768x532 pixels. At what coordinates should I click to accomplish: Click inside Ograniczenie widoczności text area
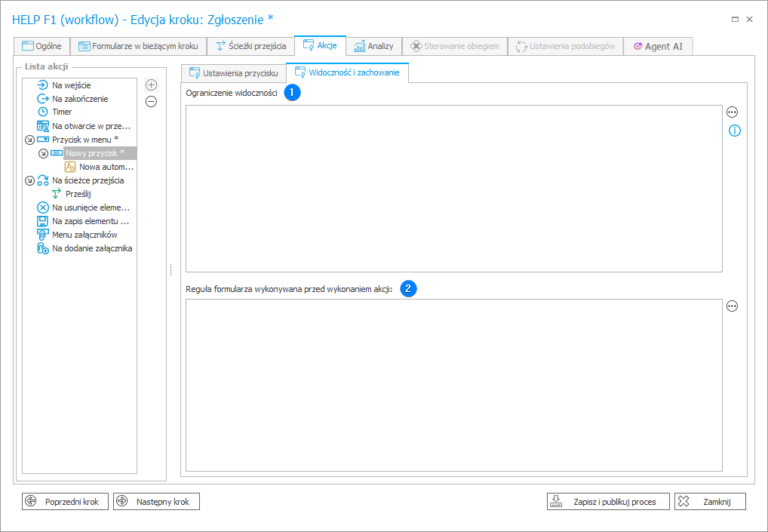tap(453, 189)
